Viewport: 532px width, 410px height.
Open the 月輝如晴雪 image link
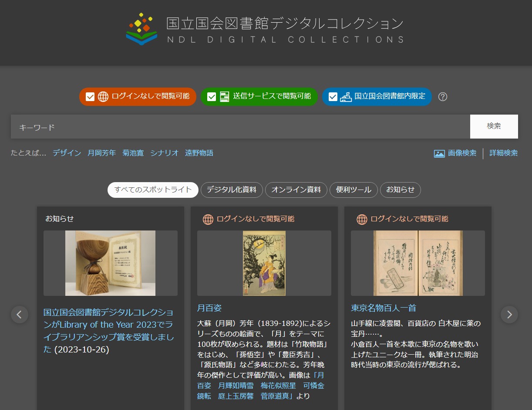click(236, 386)
